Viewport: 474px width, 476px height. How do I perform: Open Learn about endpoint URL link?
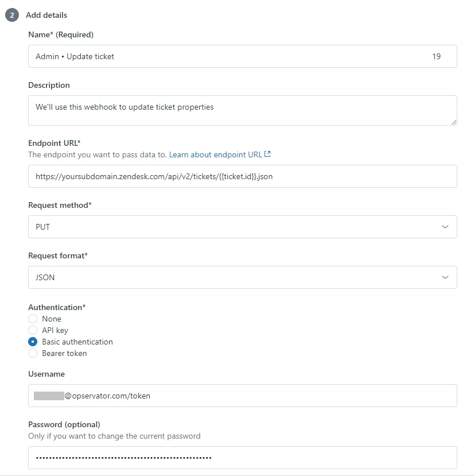pyautogui.click(x=216, y=154)
